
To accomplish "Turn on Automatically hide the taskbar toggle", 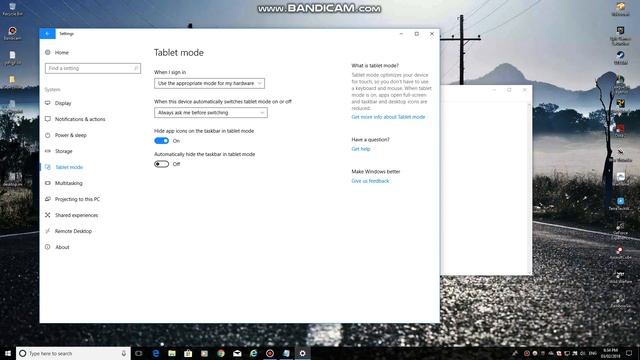I will pos(162,164).
